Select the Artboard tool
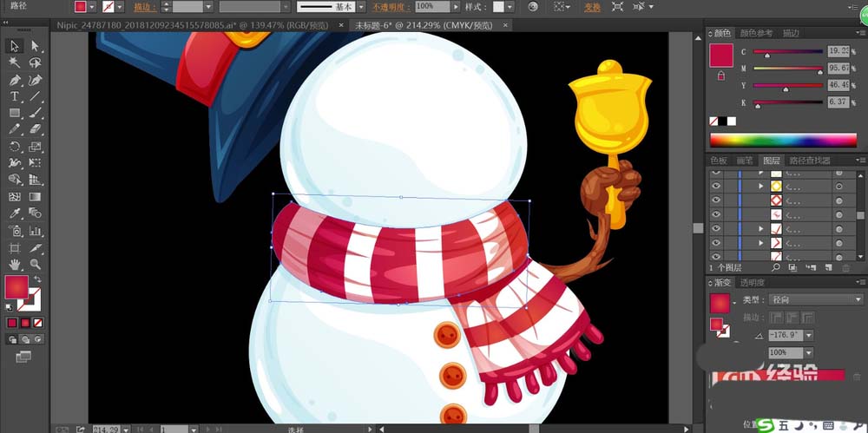The height and width of the screenshot is (433, 868). click(15, 247)
